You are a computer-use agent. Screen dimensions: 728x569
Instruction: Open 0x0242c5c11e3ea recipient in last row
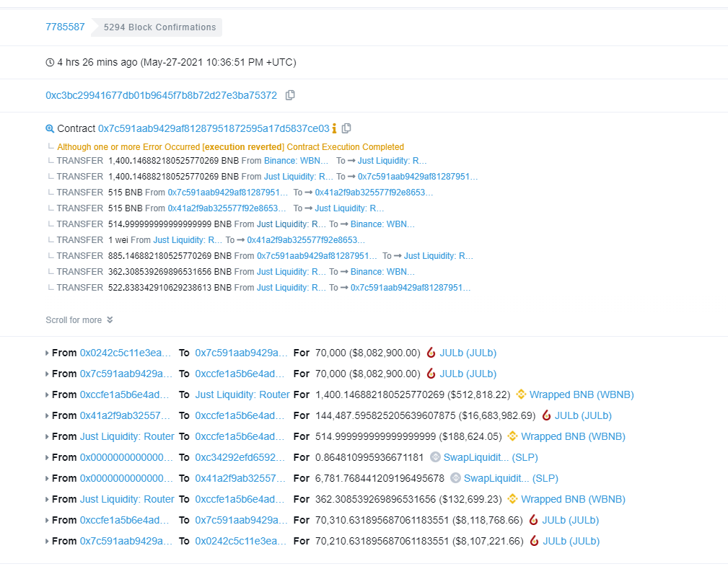click(241, 541)
